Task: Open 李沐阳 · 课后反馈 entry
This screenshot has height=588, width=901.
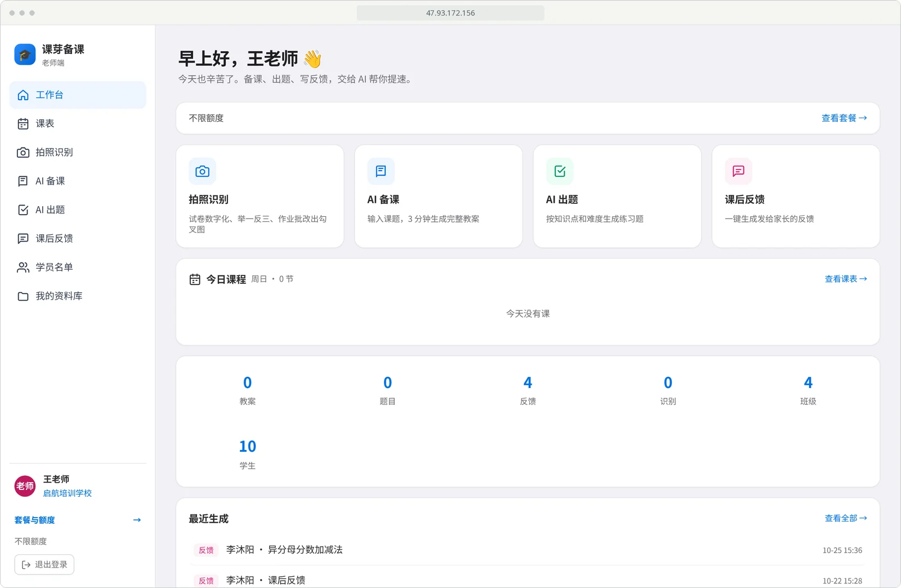Action: click(528, 580)
